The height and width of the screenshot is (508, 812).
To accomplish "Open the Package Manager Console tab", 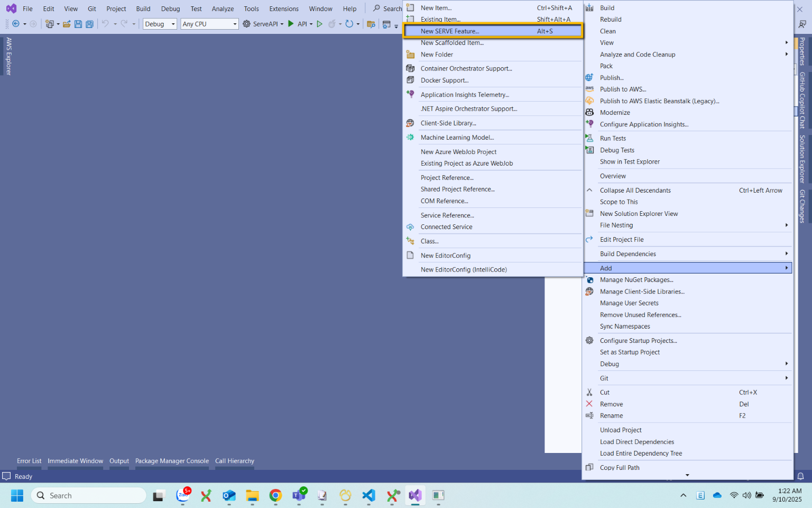I will [x=172, y=461].
